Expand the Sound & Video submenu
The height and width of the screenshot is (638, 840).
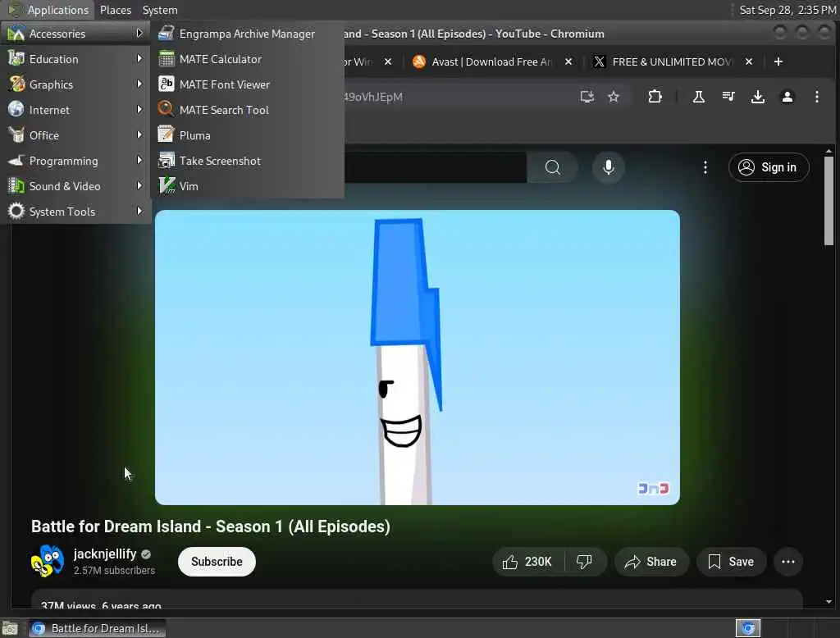pos(75,186)
